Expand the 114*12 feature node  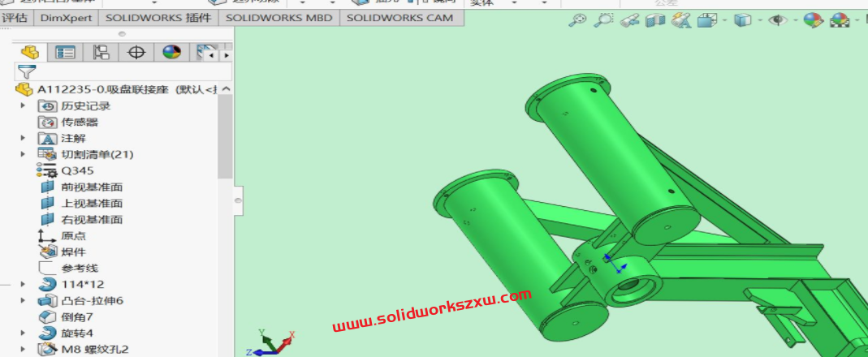(24, 285)
